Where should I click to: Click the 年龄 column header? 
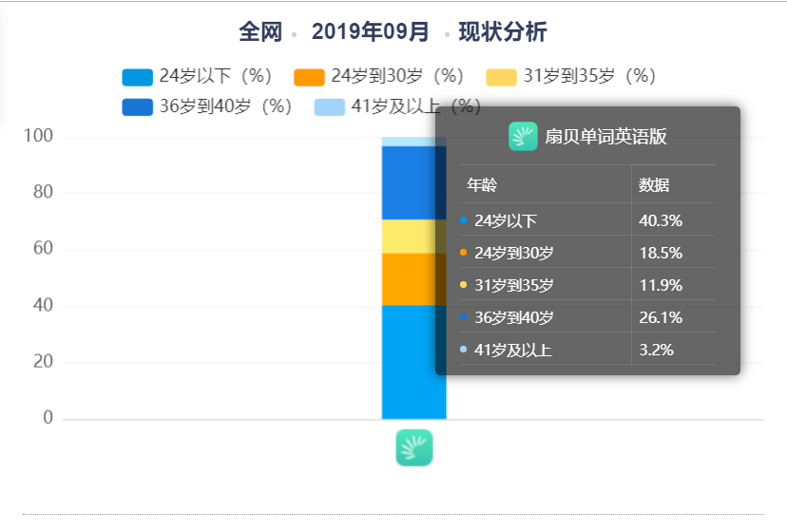pyautogui.click(x=482, y=184)
